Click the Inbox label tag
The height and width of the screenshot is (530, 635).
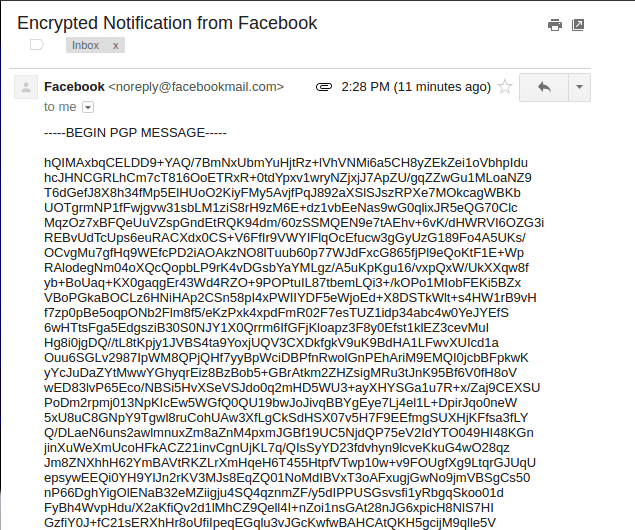(x=86, y=45)
